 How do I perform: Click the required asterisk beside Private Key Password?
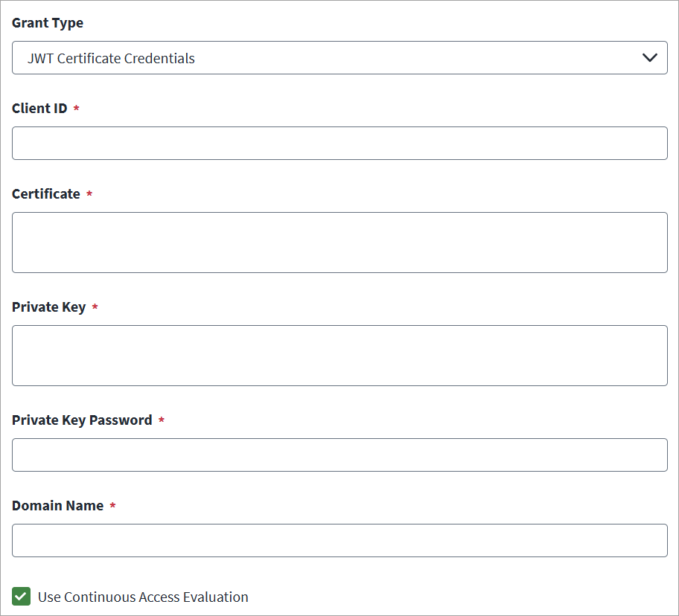[162, 420]
